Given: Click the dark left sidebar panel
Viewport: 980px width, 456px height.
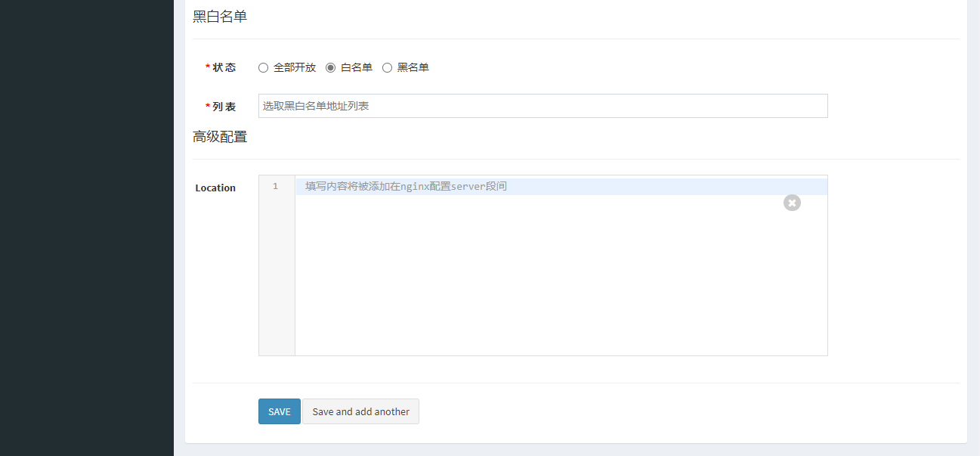Looking at the screenshot, I should coord(86,227).
